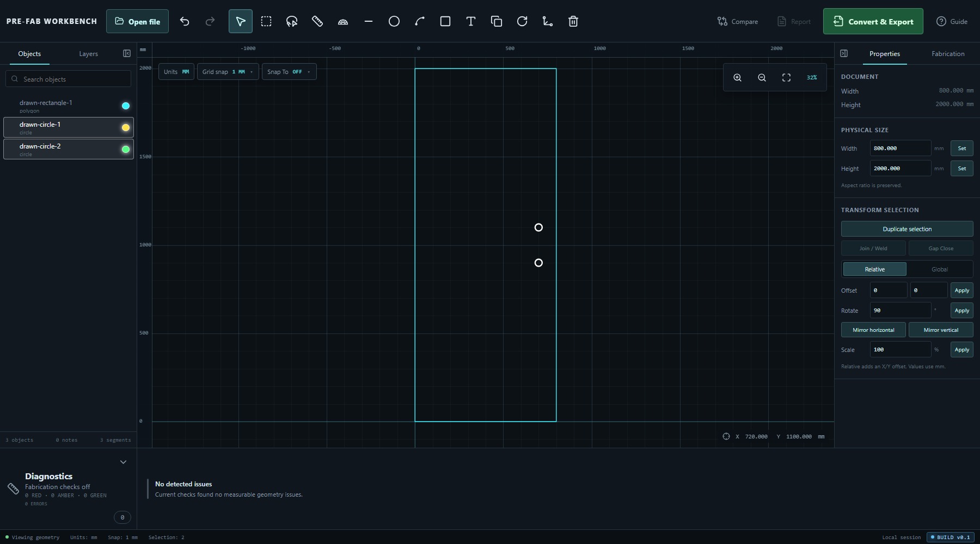Click Duplicate selection button
Image resolution: width=980 pixels, height=544 pixels.
pos(907,229)
